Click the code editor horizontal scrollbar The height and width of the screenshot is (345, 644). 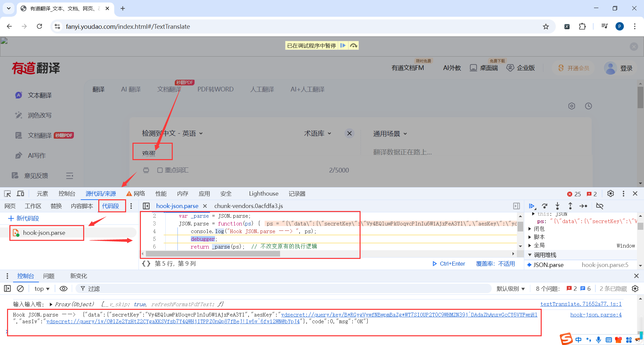213,254
